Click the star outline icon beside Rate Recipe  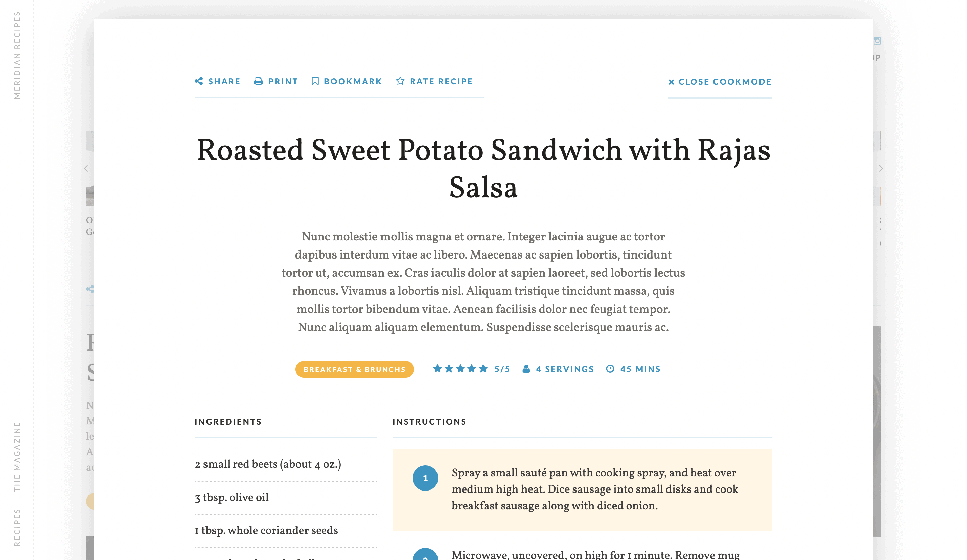(x=400, y=81)
